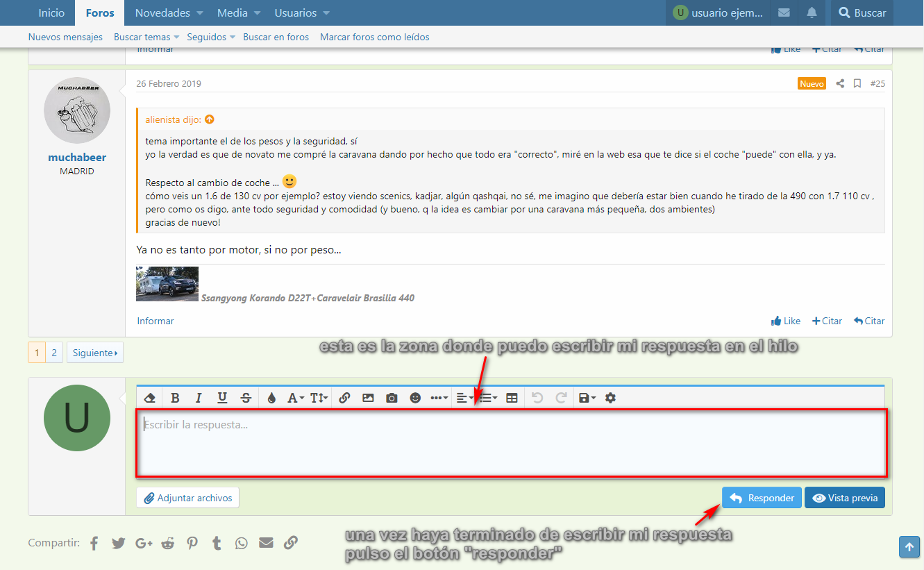Click in the Escribir la respuesta field

point(510,443)
